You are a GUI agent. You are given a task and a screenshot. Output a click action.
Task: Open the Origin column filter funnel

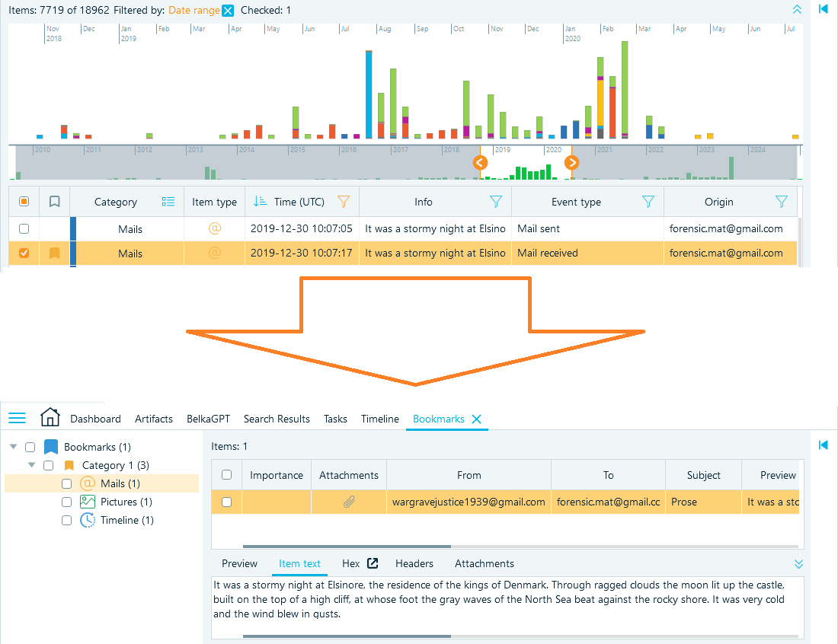point(782,201)
